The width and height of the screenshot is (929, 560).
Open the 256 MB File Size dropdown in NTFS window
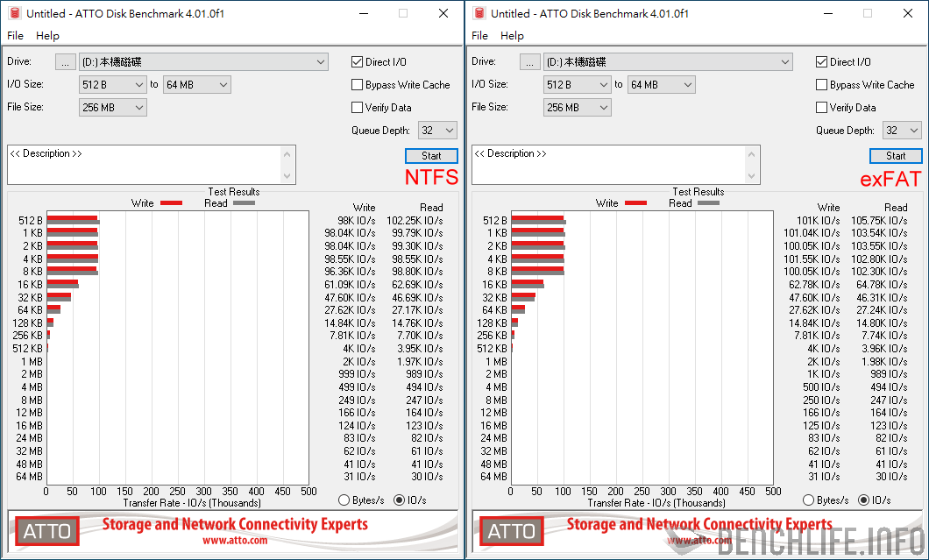[112, 107]
